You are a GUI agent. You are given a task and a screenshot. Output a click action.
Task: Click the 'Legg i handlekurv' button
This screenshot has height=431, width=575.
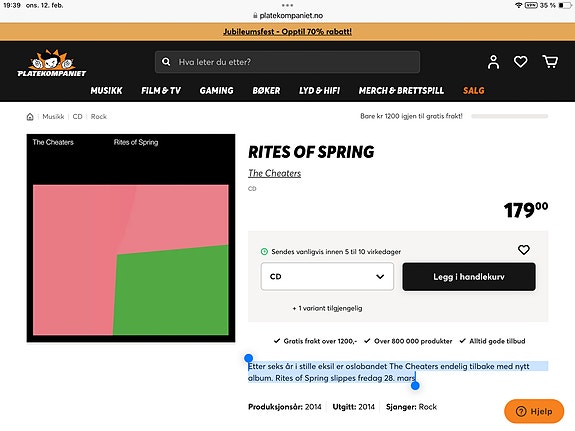pyautogui.click(x=469, y=277)
